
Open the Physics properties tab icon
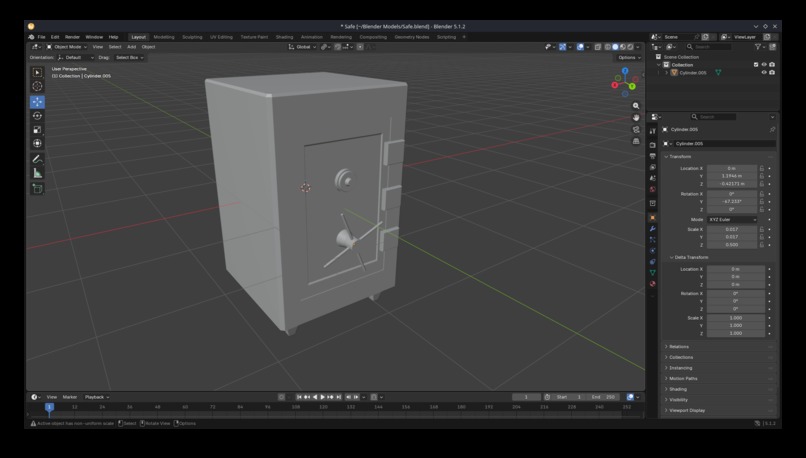[652, 251]
